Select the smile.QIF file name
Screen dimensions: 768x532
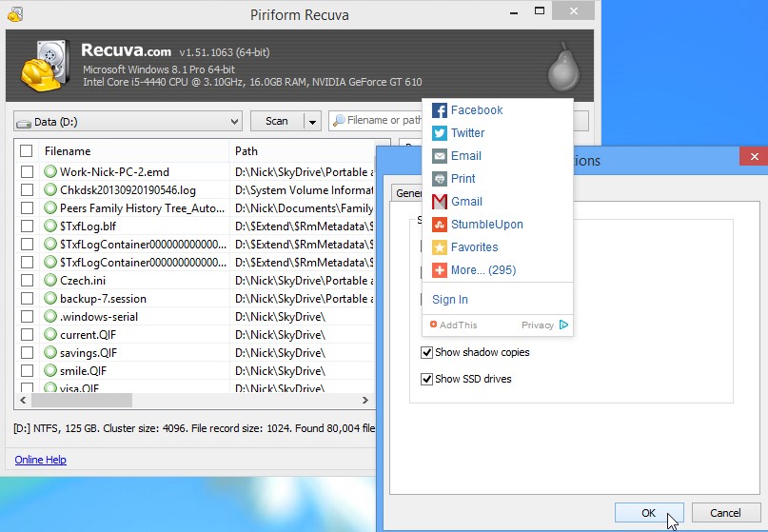(x=83, y=371)
